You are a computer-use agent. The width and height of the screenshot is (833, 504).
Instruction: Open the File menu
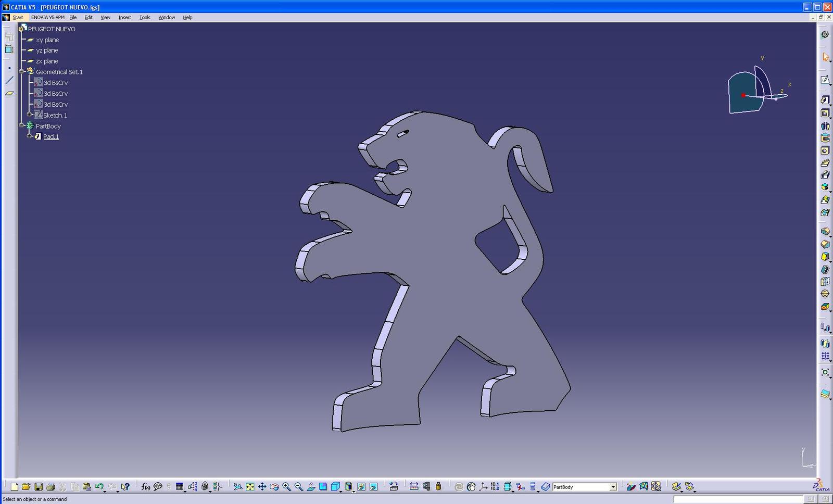73,17
